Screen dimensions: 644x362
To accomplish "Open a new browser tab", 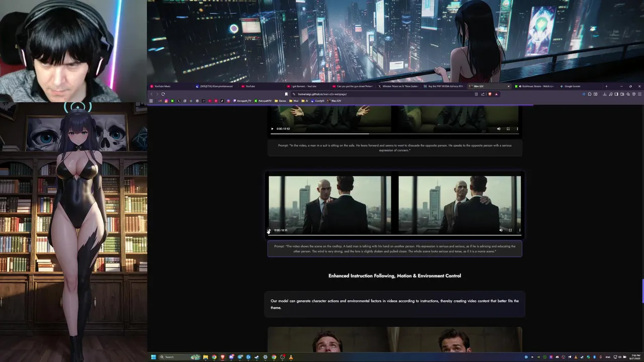I will click(606, 86).
